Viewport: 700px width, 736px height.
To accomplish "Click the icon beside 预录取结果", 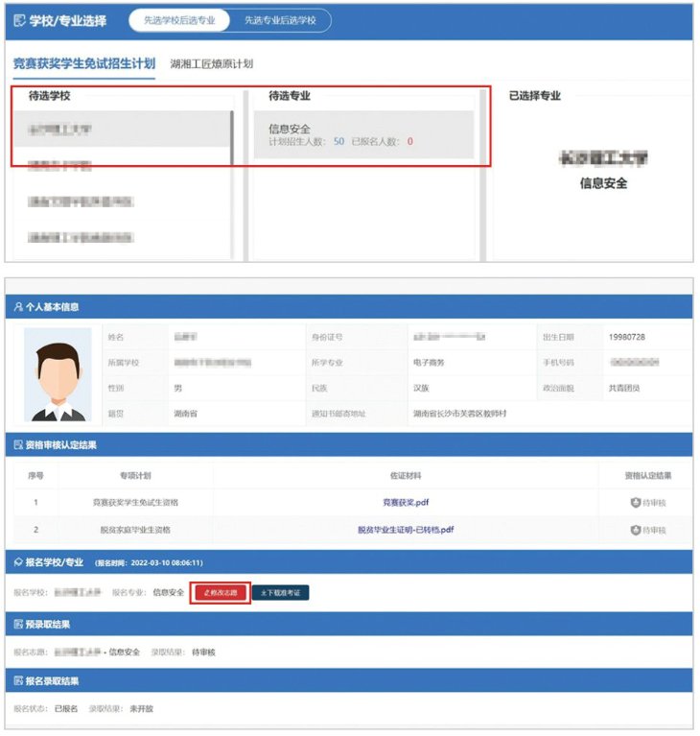I will point(18,625).
